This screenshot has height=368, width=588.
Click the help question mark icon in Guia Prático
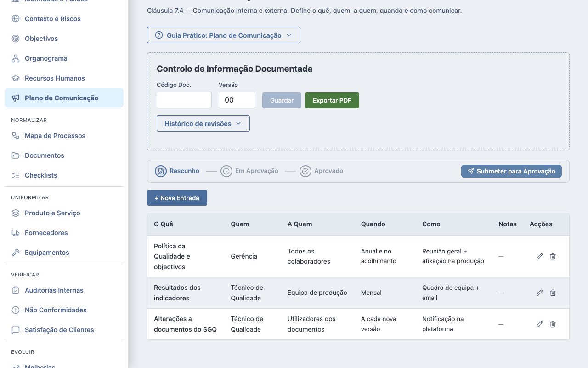tap(159, 35)
